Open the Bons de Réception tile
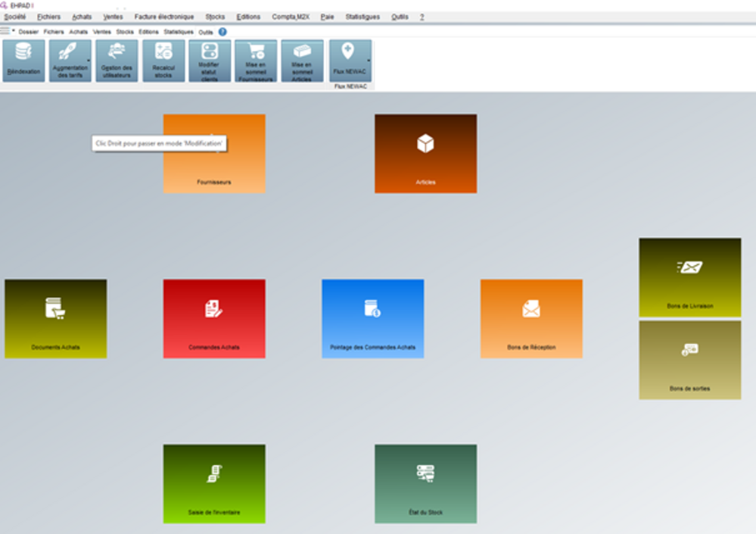The width and height of the screenshot is (756, 534). (x=531, y=318)
